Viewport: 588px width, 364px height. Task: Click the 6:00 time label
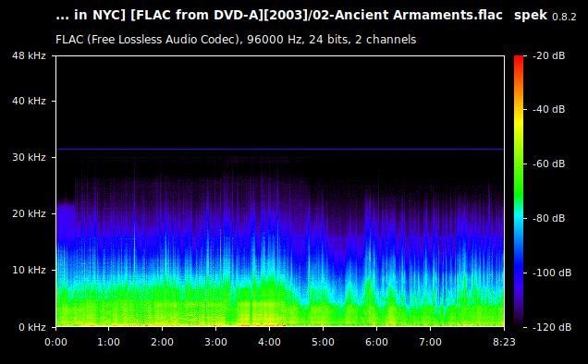coord(376,342)
